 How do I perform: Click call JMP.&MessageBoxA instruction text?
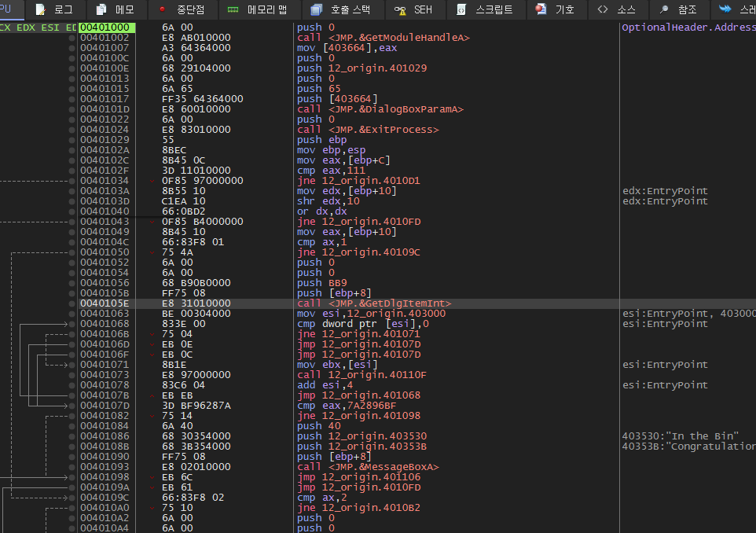click(368, 467)
